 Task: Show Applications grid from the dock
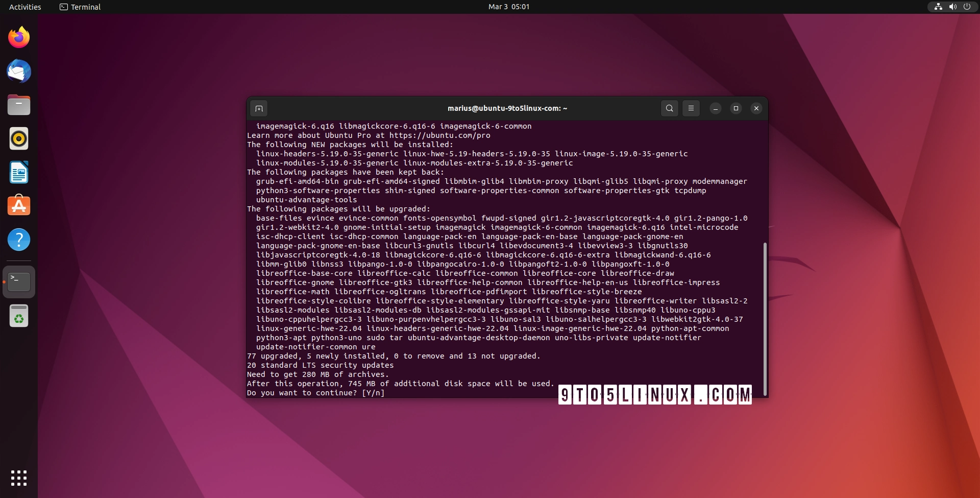point(19,479)
